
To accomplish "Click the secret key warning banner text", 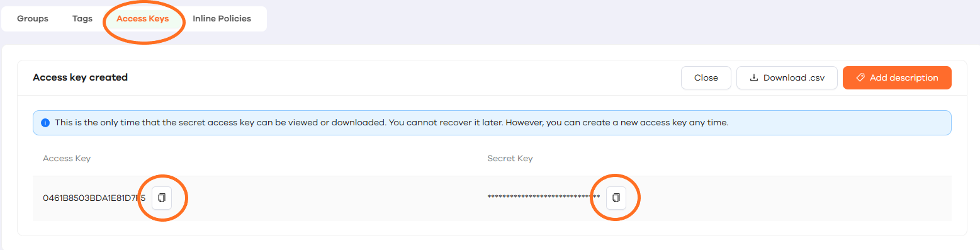I will click(391, 123).
